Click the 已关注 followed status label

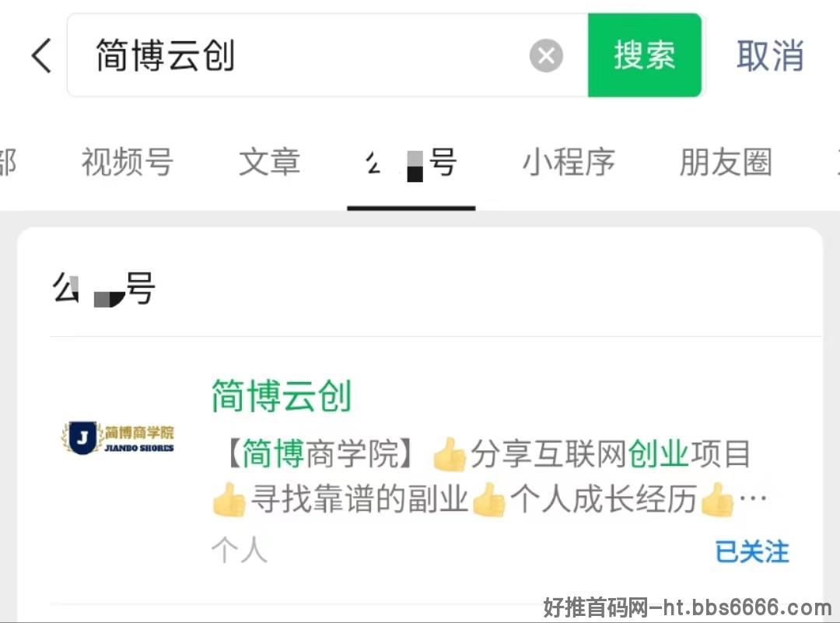click(752, 551)
